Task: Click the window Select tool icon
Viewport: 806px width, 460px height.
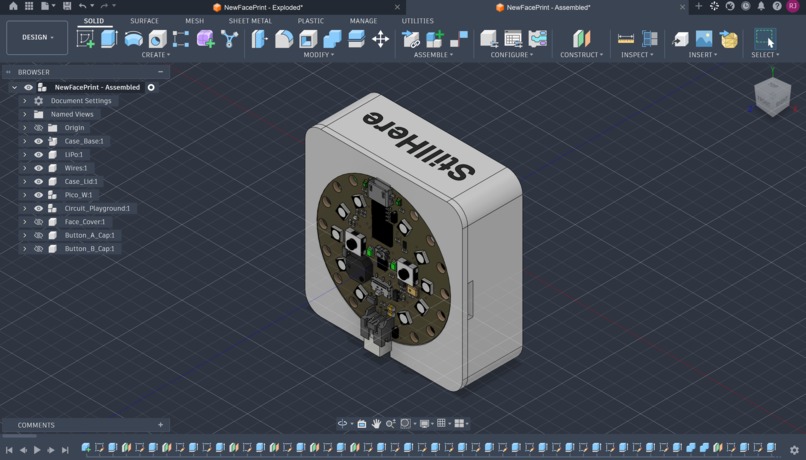Action: coord(765,39)
